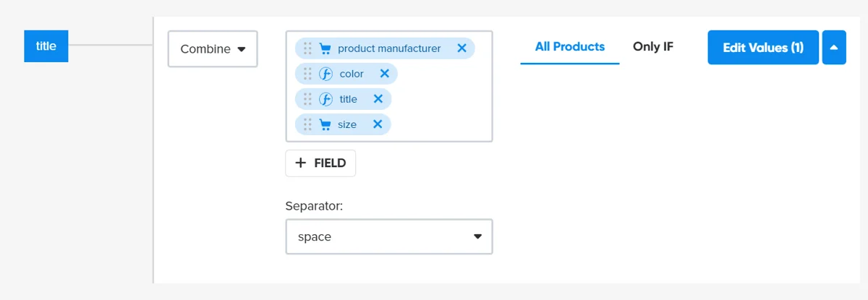Switch to the Only IF tab
Screen dimensions: 868x300
652,47
